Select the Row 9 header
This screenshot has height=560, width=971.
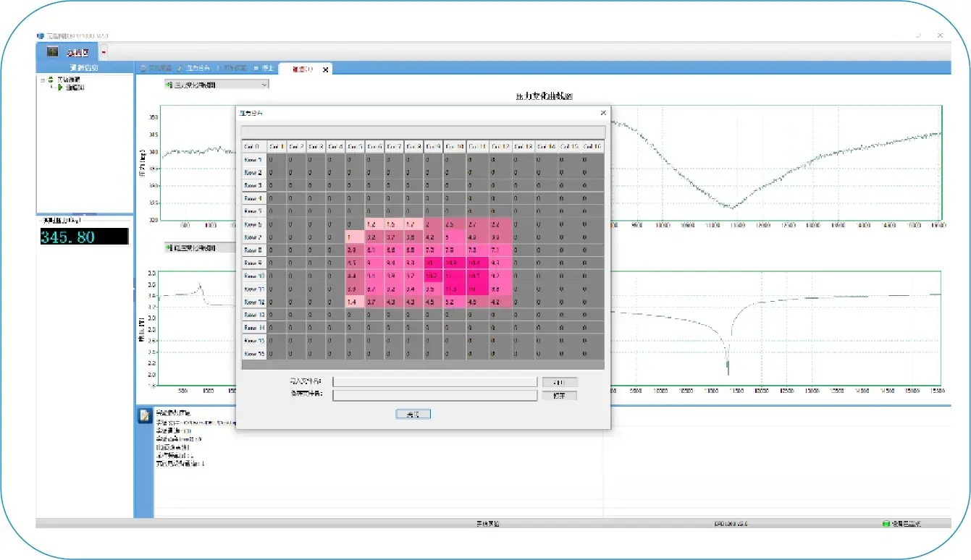pos(253,263)
